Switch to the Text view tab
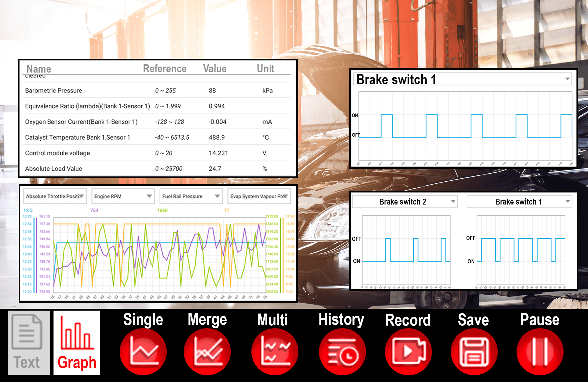Screen dimensions: 588x382 point(29,343)
